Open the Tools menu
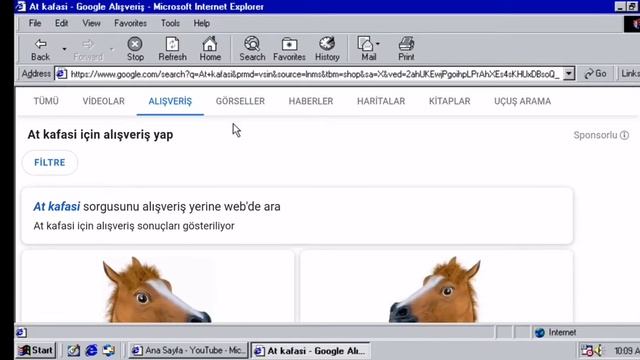The height and width of the screenshot is (360, 640). [x=170, y=23]
